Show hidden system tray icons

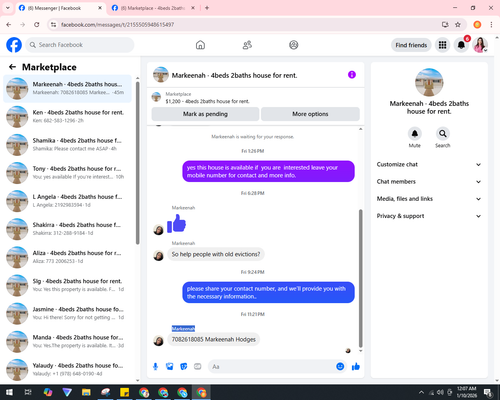421,392
